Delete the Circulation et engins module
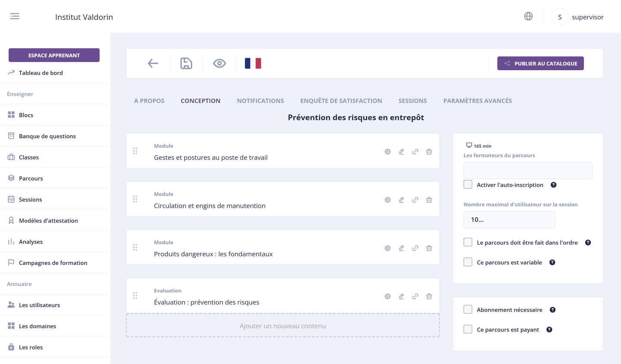The height and width of the screenshot is (364, 621). [x=429, y=200]
